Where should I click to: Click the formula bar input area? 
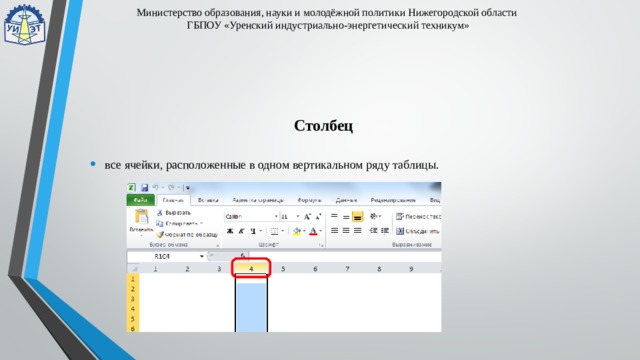tap(345, 256)
